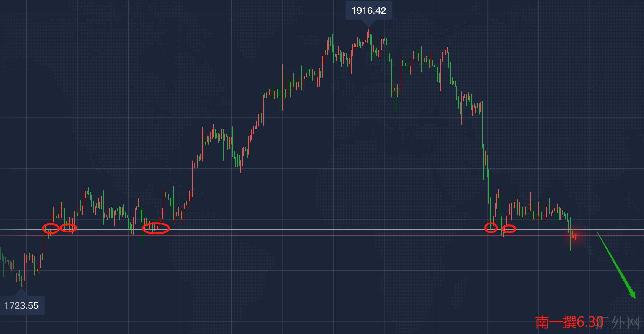Select the second red circle from the left

pos(68,228)
